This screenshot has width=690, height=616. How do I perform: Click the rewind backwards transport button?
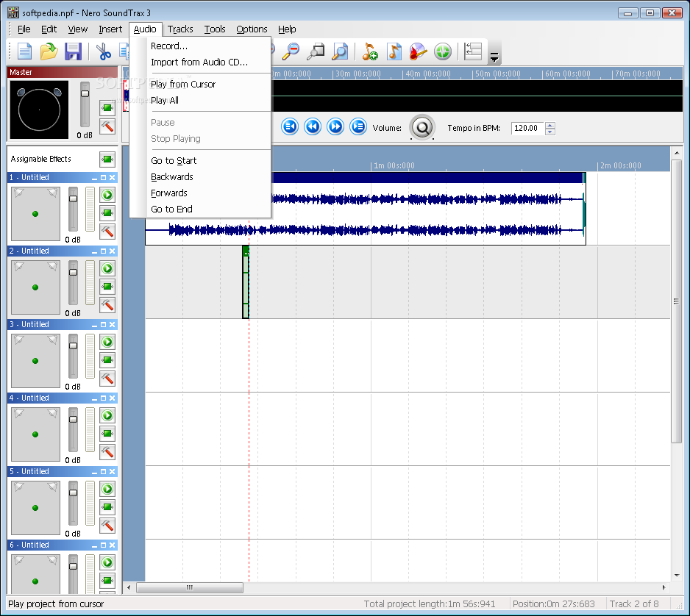coord(313,127)
